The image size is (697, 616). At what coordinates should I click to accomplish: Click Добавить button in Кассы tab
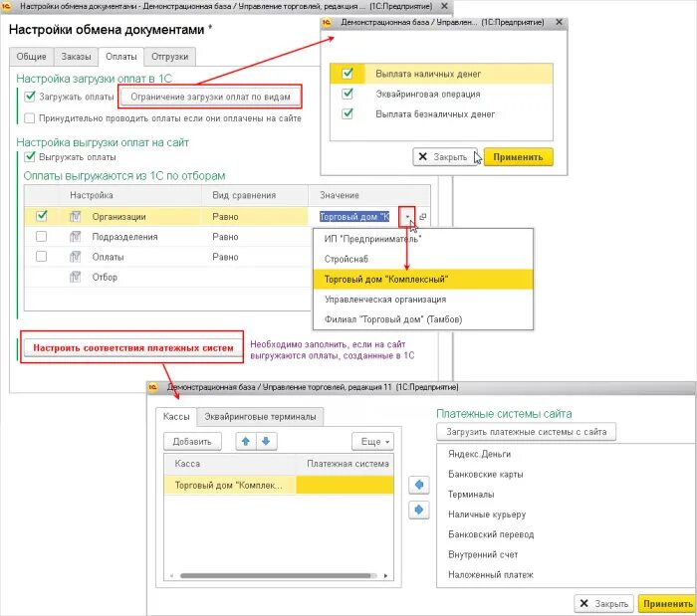(x=192, y=442)
